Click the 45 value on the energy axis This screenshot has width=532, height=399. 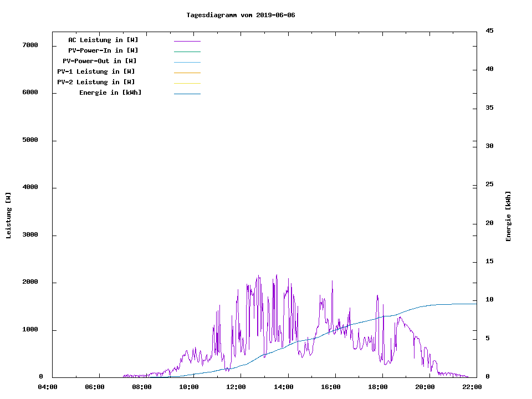pos(489,30)
